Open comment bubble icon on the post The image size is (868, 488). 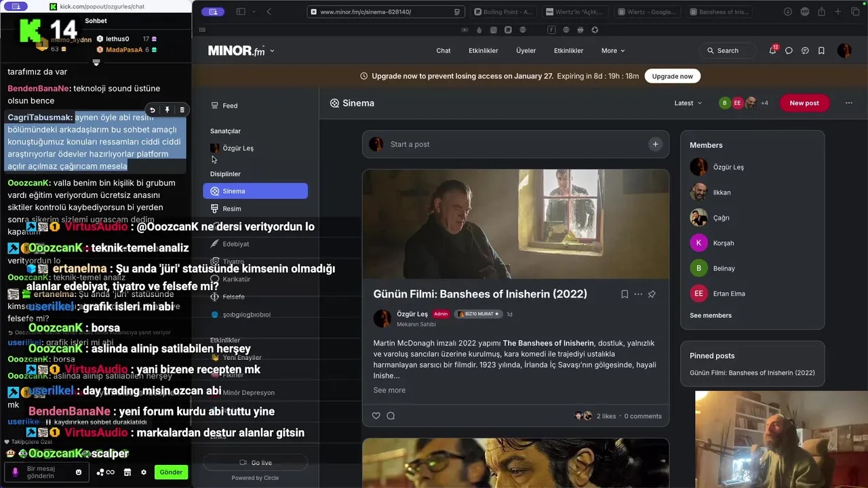point(391,416)
